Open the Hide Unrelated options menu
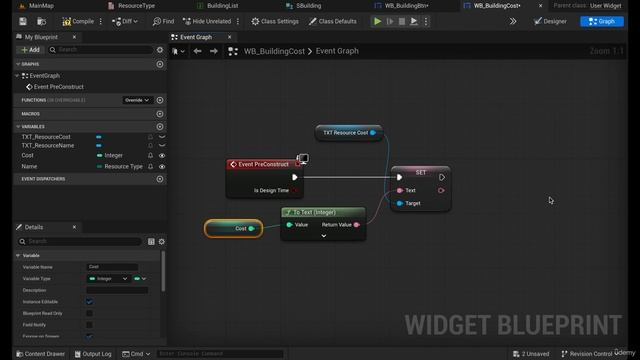The image size is (640, 360). point(238,21)
